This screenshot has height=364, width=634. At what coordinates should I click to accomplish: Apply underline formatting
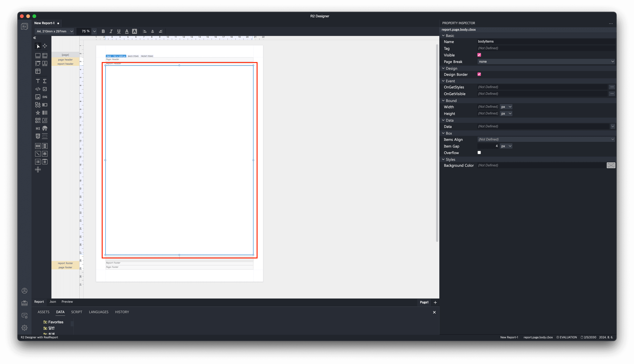point(119,31)
